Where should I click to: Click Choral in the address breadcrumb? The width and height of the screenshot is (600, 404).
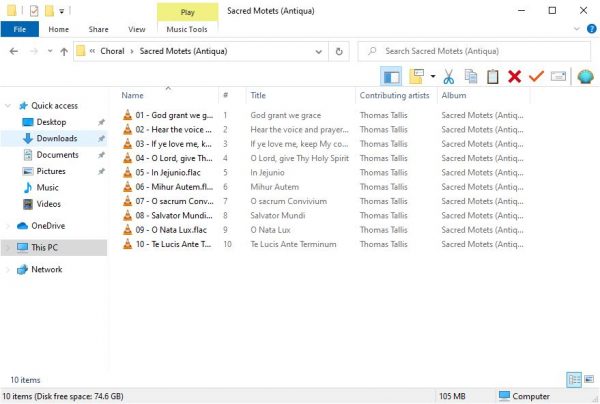(x=112, y=51)
